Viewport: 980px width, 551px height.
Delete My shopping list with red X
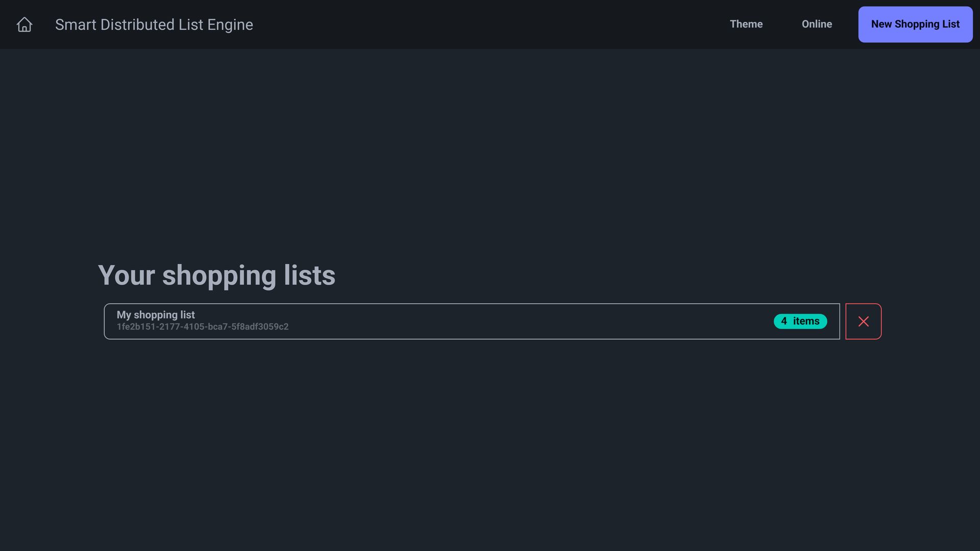[863, 321]
